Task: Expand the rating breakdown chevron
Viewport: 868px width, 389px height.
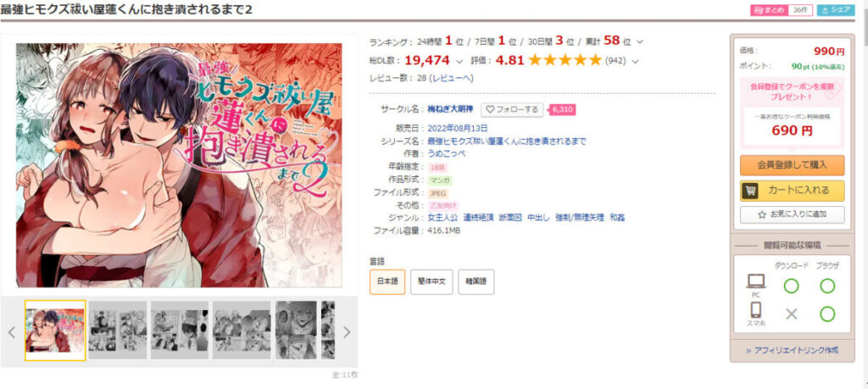Action: 635,61
